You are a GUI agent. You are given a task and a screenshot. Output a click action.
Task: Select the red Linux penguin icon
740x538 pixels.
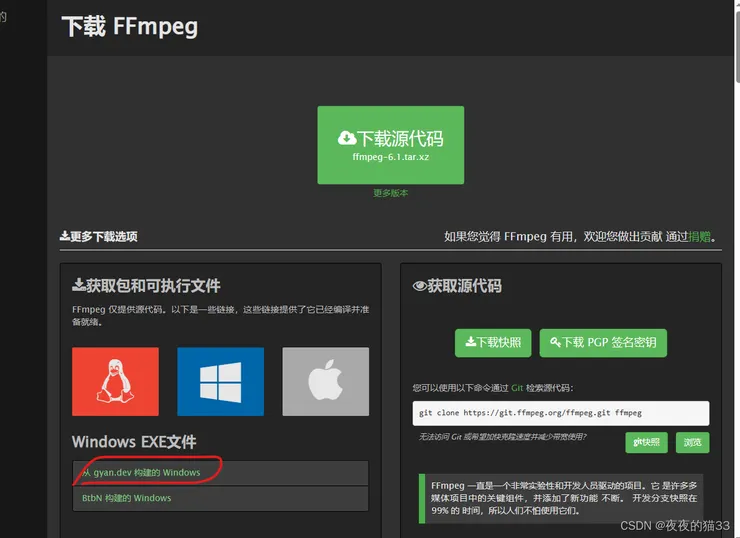[x=115, y=381]
